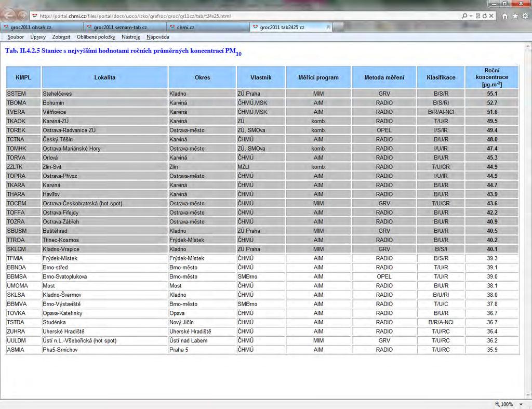Open the Tools gear icon
The image size is (532, 409).
(525, 16)
